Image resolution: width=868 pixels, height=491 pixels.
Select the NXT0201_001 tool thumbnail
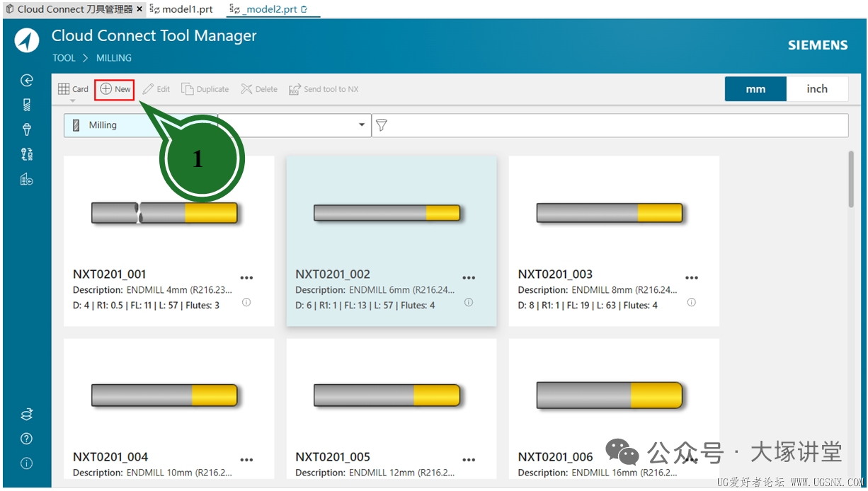164,213
